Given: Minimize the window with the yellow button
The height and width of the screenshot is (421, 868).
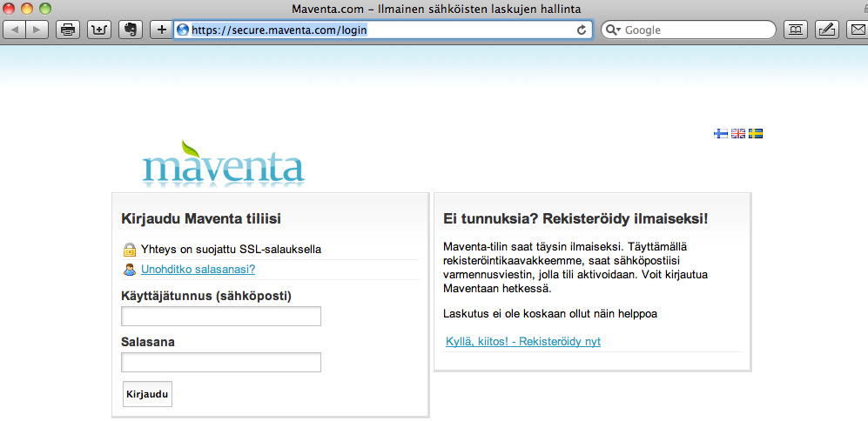Looking at the screenshot, I should point(27,9).
